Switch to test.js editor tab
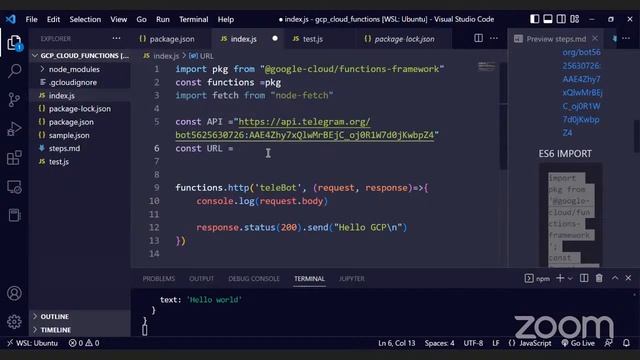 click(313, 39)
